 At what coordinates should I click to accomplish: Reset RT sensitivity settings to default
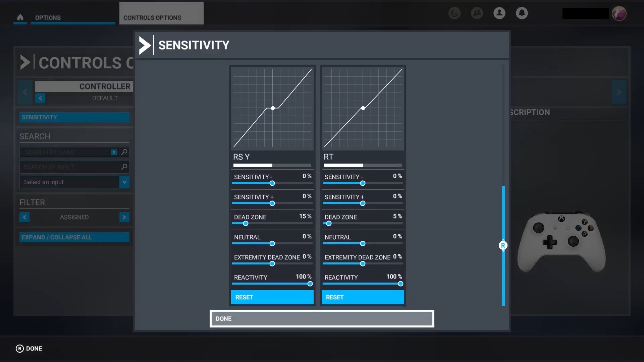(x=362, y=297)
